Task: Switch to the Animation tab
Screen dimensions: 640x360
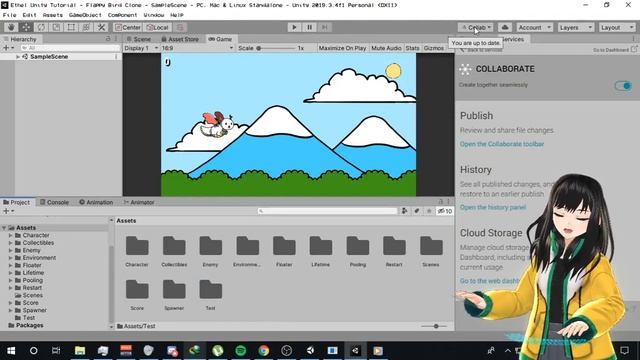Action: pyautogui.click(x=96, y=202)
